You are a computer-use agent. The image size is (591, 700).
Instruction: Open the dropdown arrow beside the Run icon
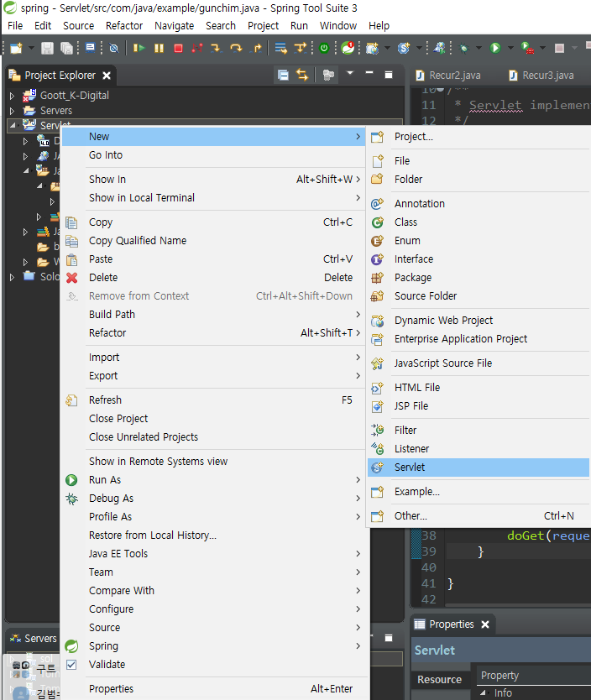coord(510,48)
